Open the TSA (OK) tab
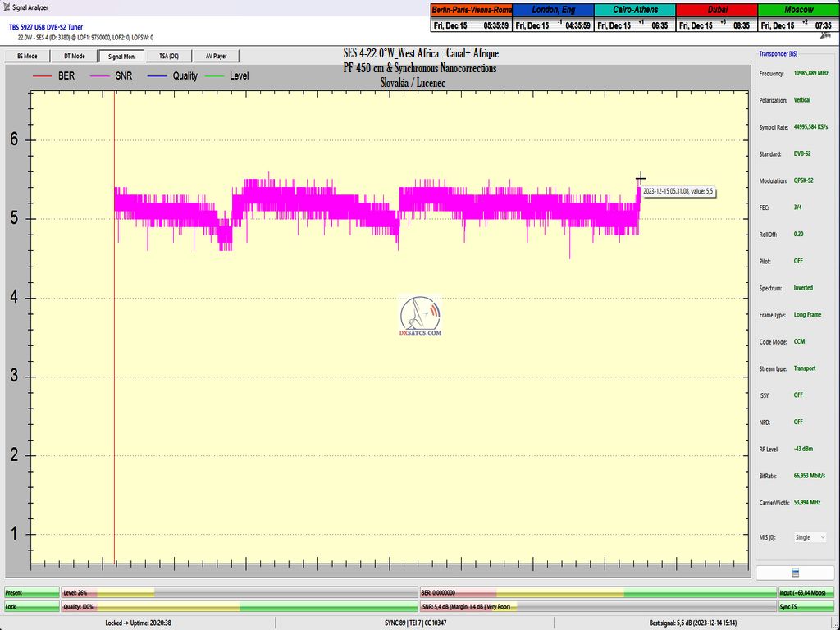The width and height of the screenshot is (840, 630). tap(168, 56)
